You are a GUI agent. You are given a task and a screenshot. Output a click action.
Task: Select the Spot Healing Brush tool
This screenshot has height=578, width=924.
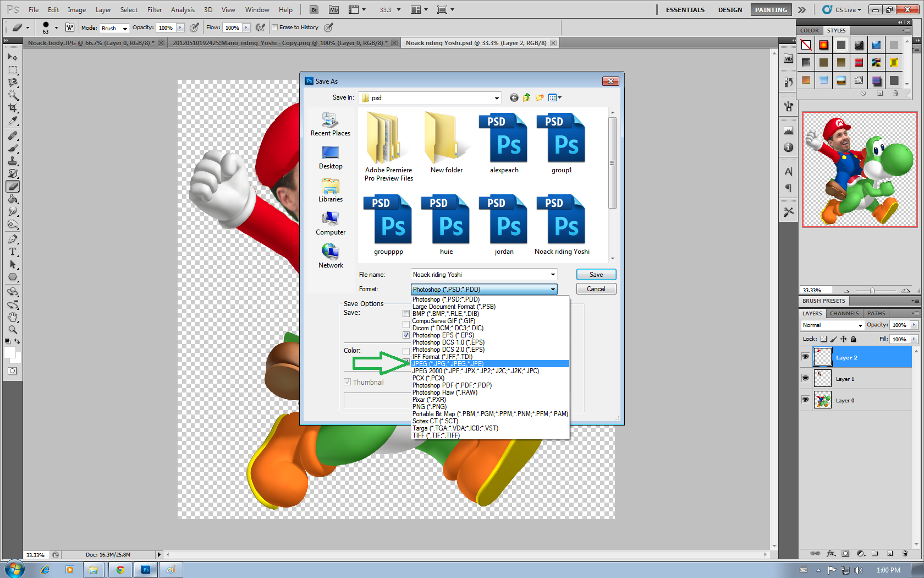tap(13, 135)
